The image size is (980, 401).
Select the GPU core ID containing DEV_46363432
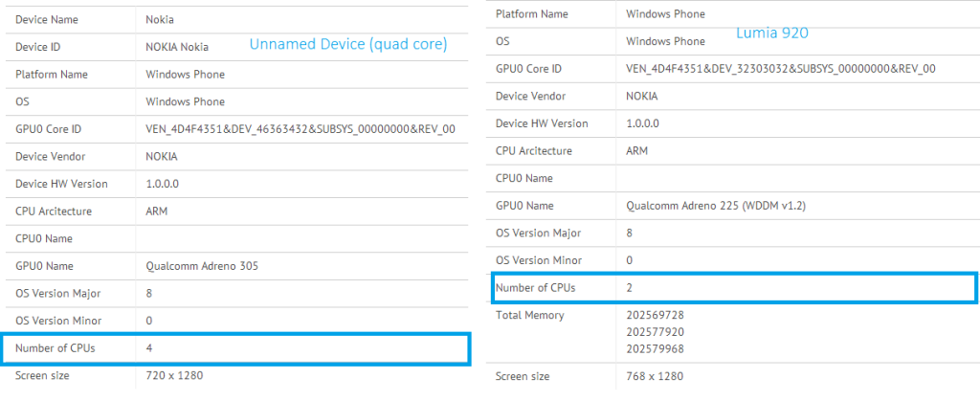(x=301, y=129)
